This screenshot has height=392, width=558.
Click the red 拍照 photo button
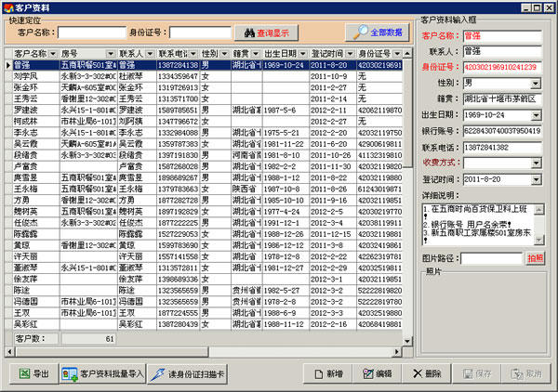coord(535,258)
